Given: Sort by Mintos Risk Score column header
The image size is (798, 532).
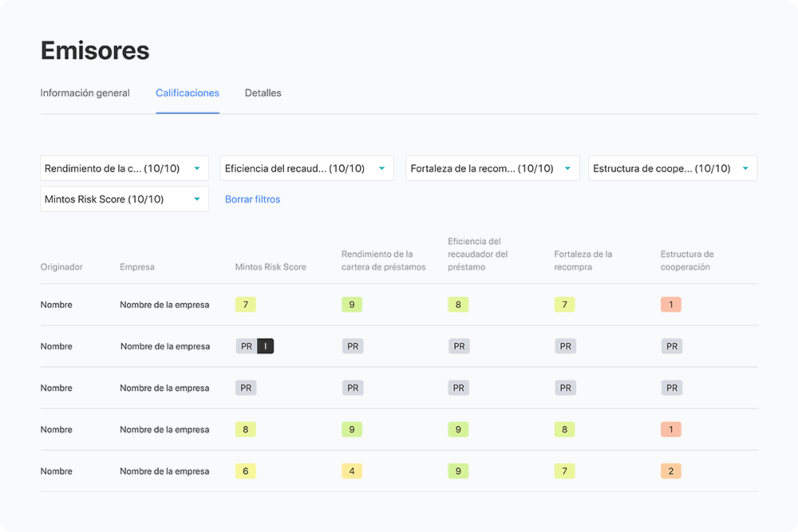Looking at the screenshot, I should pos(271,267).
